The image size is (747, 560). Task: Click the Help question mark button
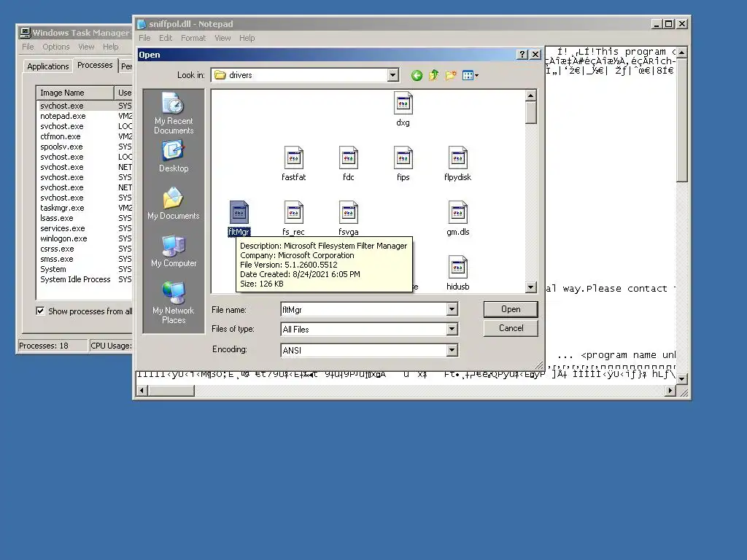click(x=522, y=54)
